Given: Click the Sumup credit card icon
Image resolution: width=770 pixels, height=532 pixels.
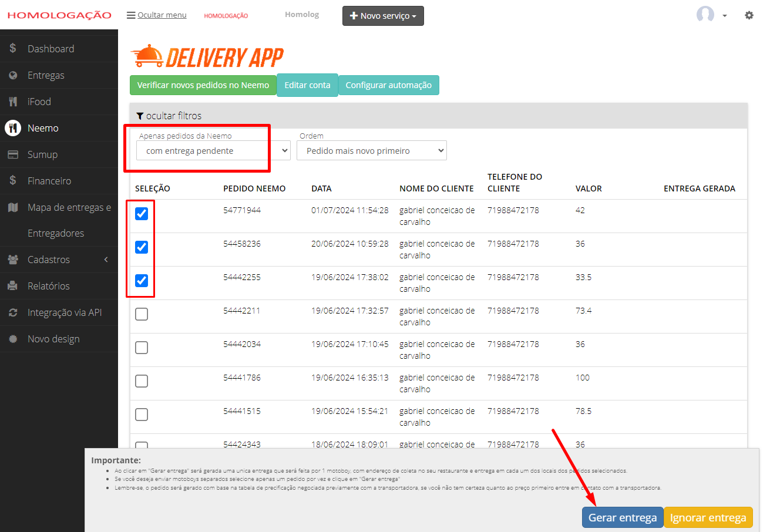Looking at the screenshot, I should click(x=13, y=154).
